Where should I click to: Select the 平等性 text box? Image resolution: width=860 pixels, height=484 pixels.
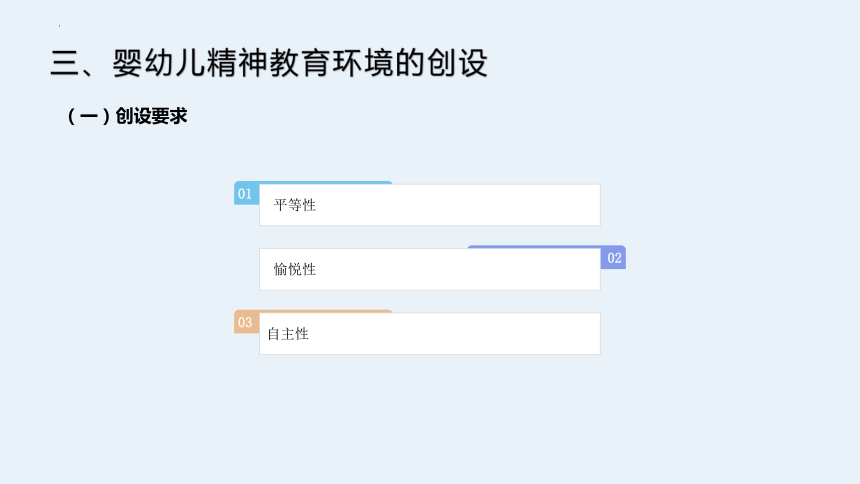pyautogui.click(x=429, y=205)
